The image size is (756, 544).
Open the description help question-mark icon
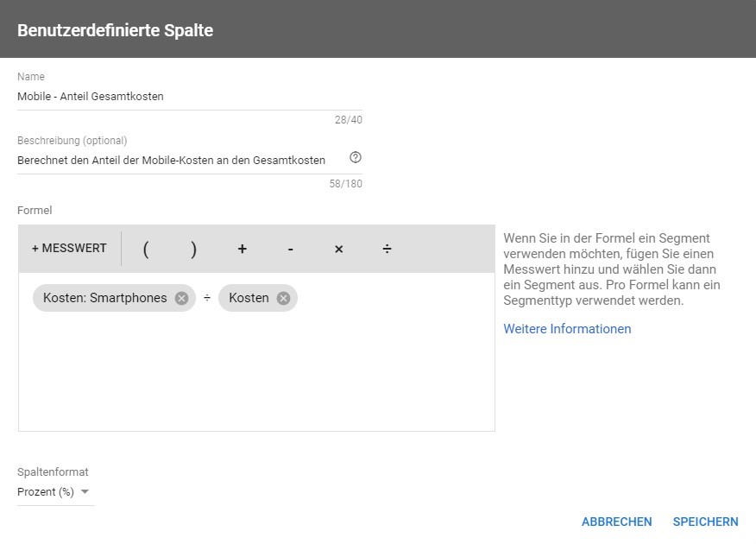(356, 157)
